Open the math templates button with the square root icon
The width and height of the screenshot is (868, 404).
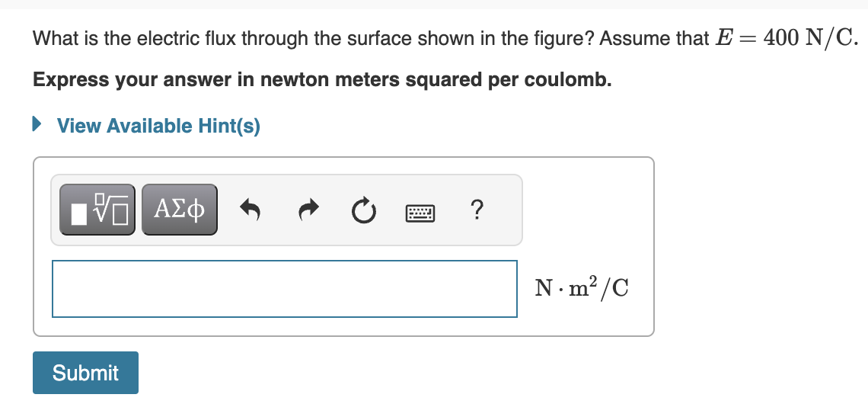pos(97,209)
